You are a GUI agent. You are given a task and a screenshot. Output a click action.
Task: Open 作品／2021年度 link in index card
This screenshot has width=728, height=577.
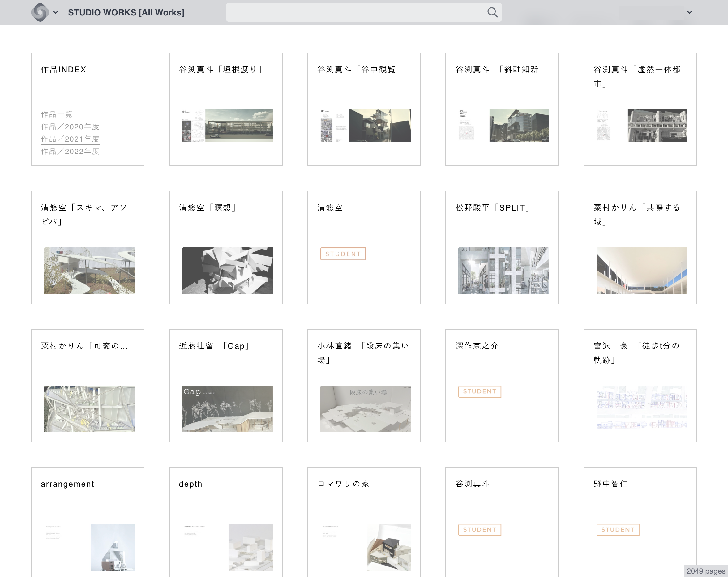tap(70, 139)
